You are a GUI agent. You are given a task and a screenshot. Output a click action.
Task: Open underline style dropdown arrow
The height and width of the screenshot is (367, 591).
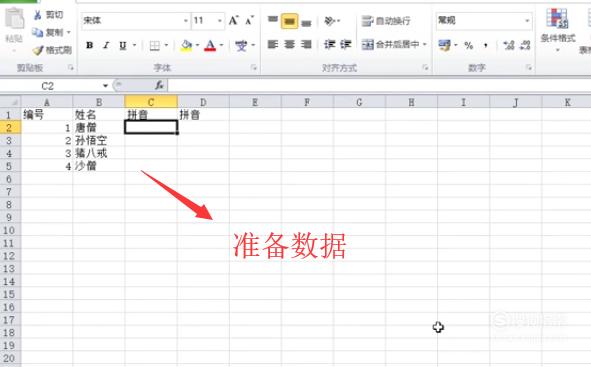pyautogui.click(x=134, y=45)
